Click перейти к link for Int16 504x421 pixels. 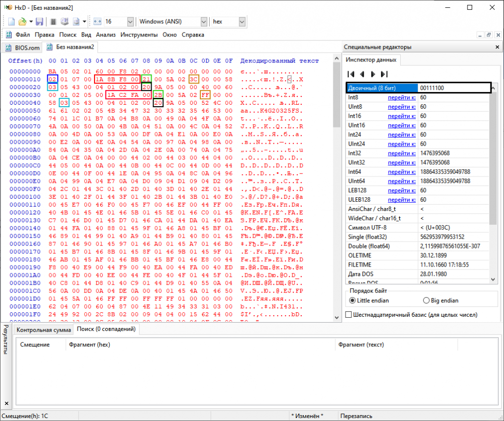[x=402, y=116]
